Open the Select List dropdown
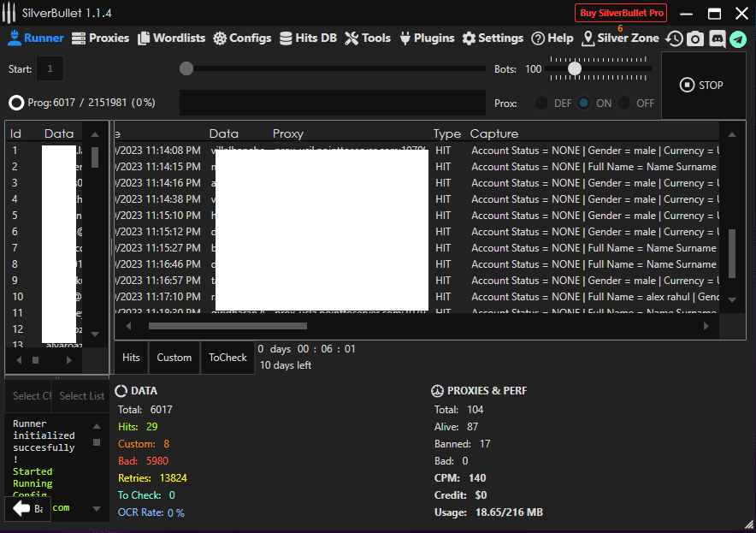 pyautogui.click(x=80, y=395)
